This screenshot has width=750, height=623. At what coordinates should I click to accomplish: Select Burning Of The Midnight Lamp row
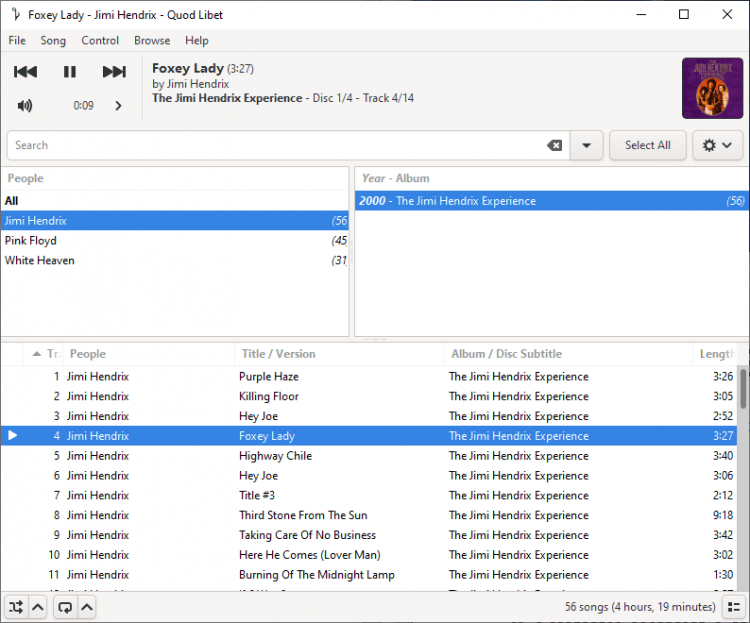(x=368, y=575)
